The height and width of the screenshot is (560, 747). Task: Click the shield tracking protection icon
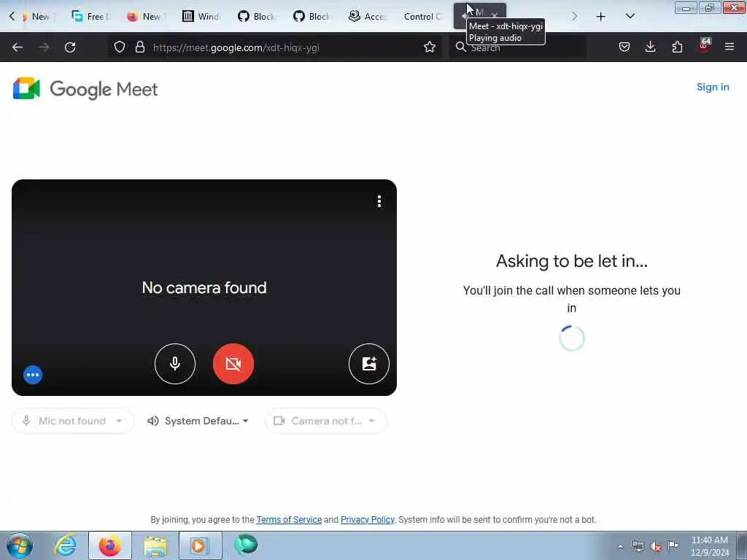pos(120,47)
